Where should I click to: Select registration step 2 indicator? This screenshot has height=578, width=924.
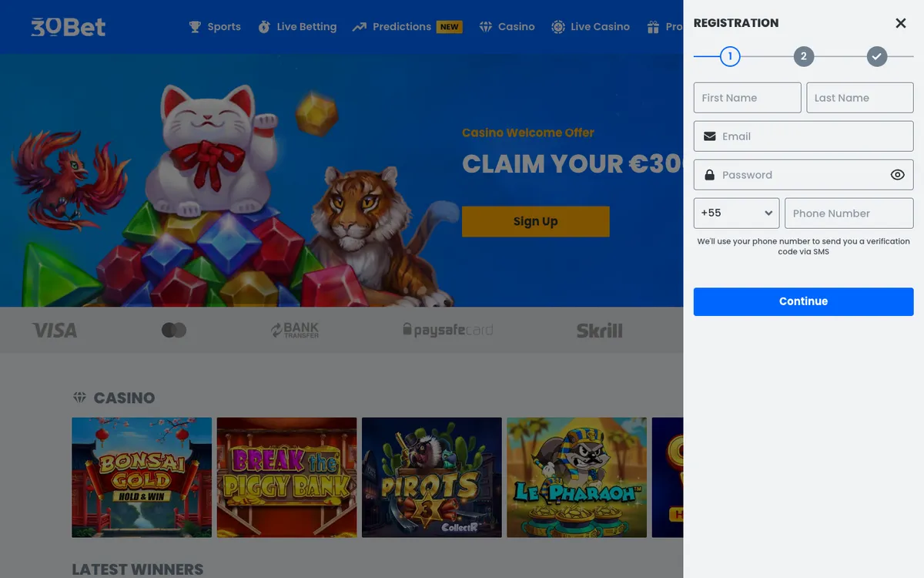804,56
